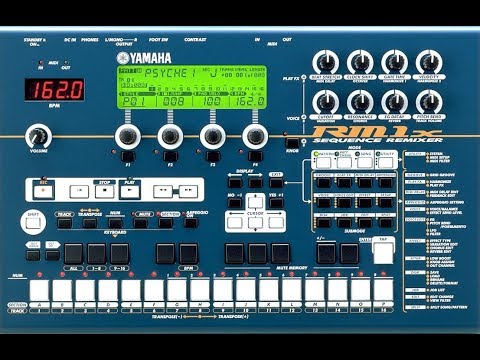Select UTILITY mode button
This screenshot has height=360, width=480.
[385, 163]
